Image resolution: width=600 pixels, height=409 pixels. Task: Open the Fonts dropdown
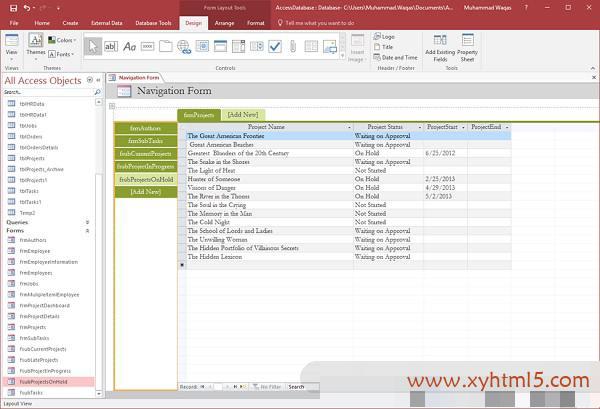pos(64,54)
